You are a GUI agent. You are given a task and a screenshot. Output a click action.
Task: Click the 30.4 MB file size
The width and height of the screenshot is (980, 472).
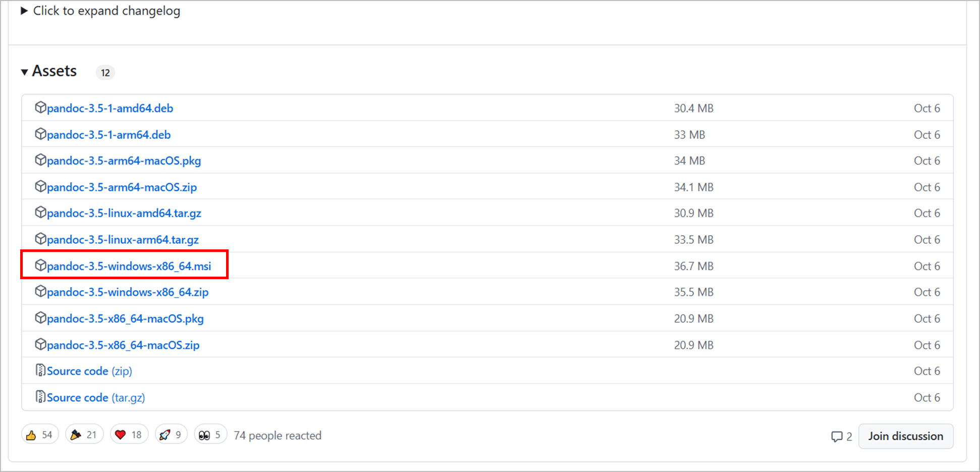point(694,108)
